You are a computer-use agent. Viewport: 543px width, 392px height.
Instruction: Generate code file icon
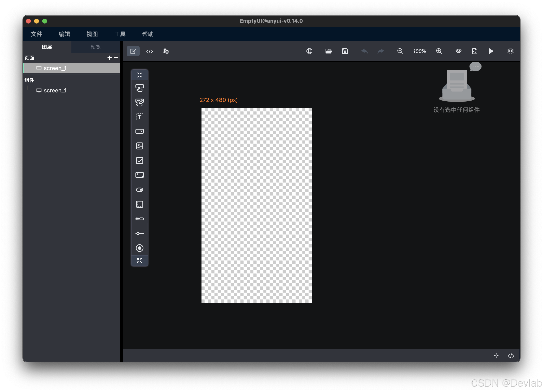pyautogui.click(x=475, y=51)
